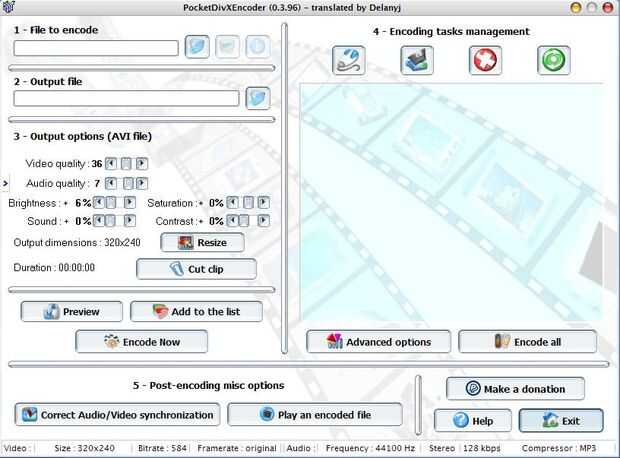Click 'Bitrate : 584' in status bar

point(162,448)
